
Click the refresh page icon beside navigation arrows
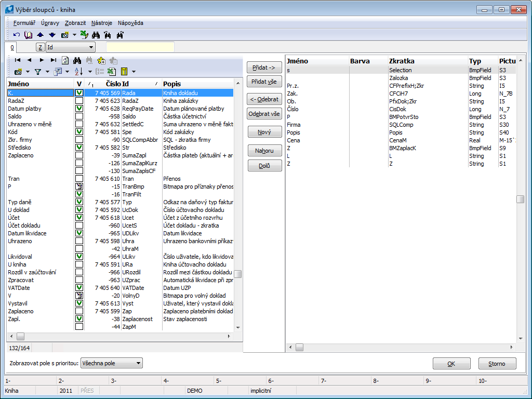[65, 60]
